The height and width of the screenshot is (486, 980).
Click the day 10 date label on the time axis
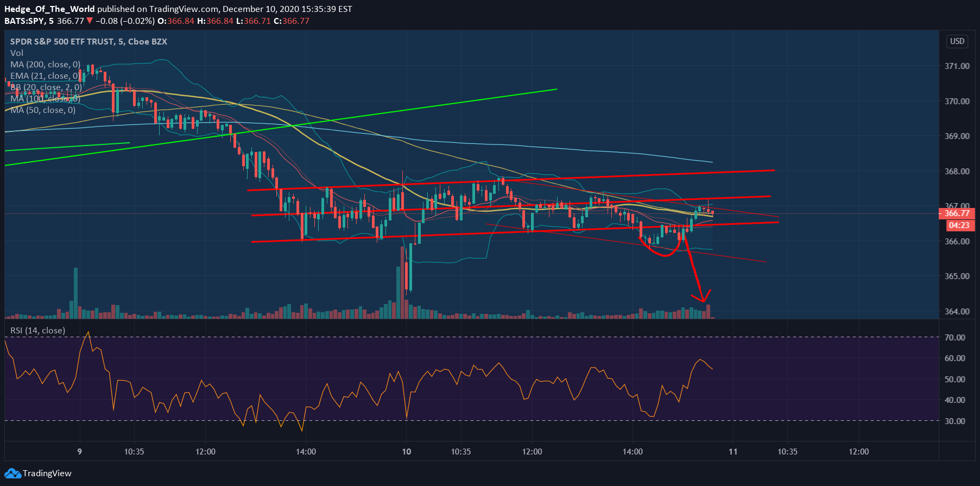pos(407,452)
